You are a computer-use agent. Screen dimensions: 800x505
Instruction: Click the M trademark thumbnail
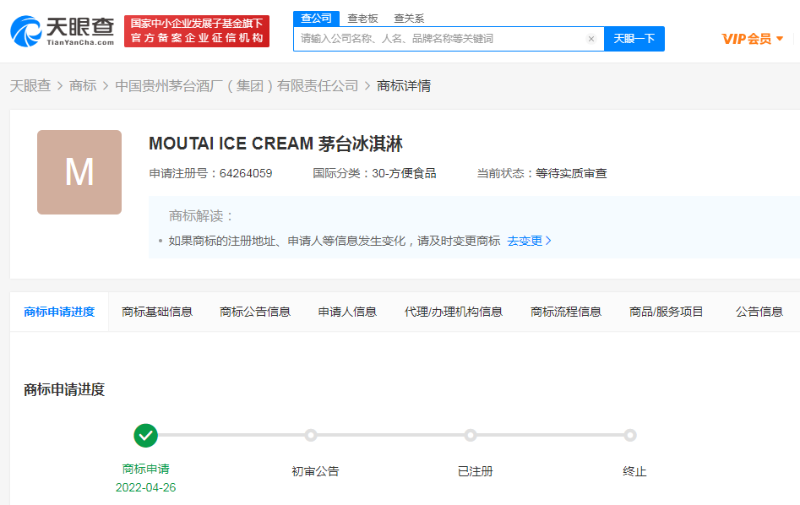[x=79, y=172]
